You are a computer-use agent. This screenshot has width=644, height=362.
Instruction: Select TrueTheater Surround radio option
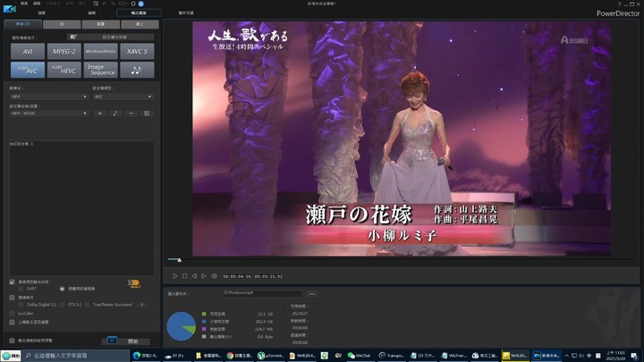click(87, 305)
